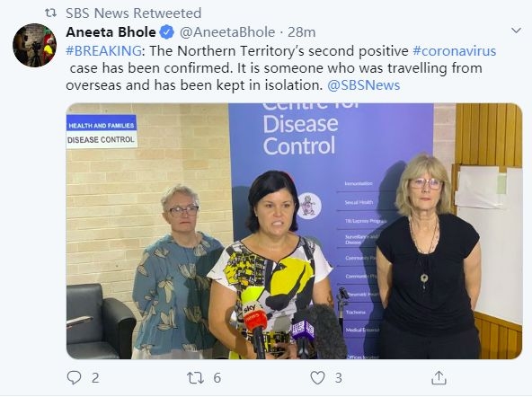Screen dimensions: 532x397
Task: Click the reply speech bubble icon
Action: [74, 377]
